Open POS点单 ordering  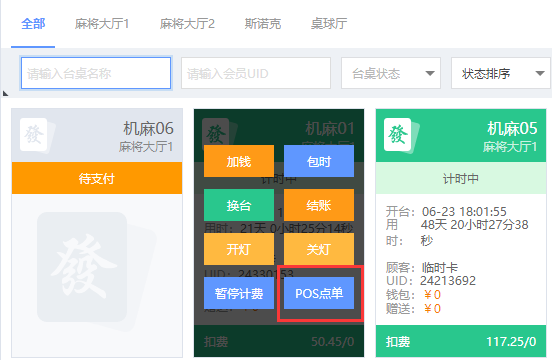319,293
